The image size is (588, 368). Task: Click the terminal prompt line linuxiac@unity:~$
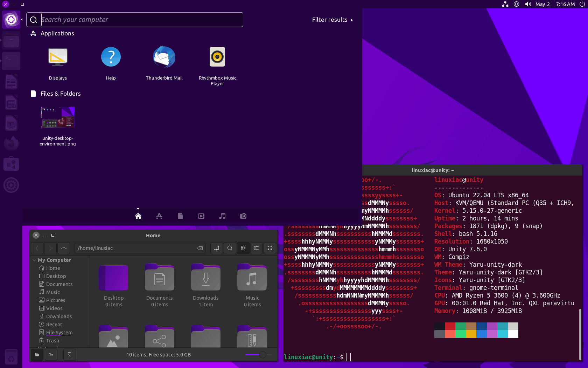314,357
